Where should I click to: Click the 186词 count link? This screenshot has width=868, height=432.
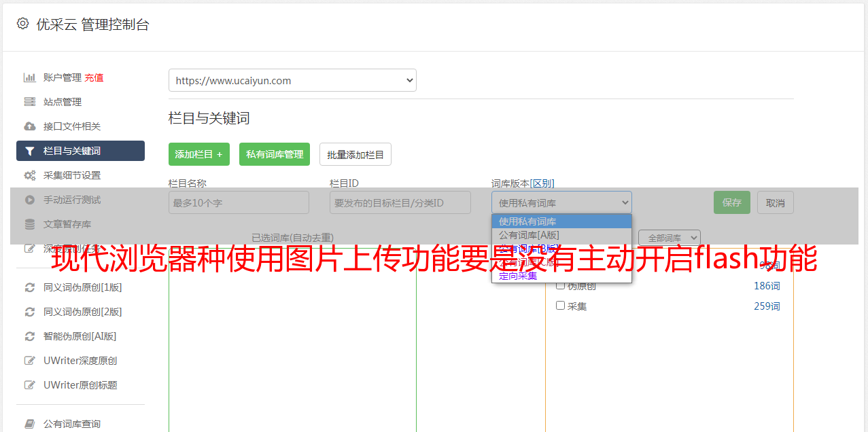tap(767, 286)
